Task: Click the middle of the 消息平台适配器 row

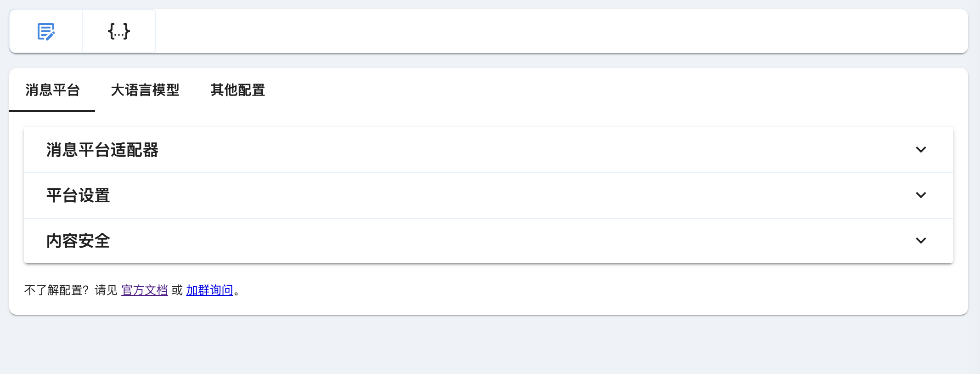Action: (x=489, y=150)
